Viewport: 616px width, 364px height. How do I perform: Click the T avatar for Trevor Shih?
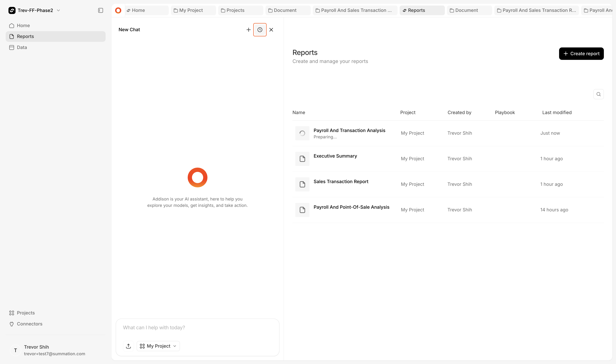pyautogui.click(x=15, y=350)
